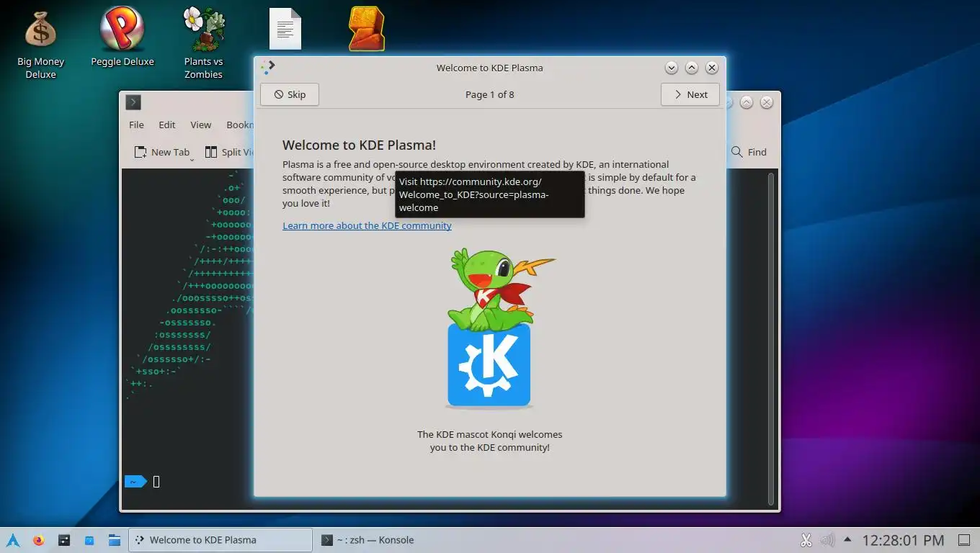Screen dimensions: 980x553
Task: Select the text document icon on desktop
Action: pos(285,30)
